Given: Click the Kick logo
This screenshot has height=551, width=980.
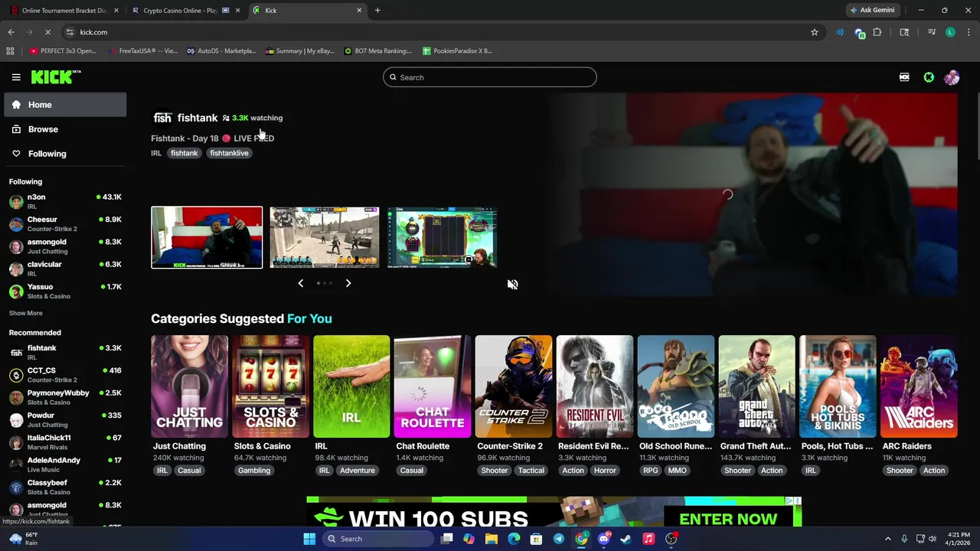Looking at the screenshot, I should pos(55,77).
